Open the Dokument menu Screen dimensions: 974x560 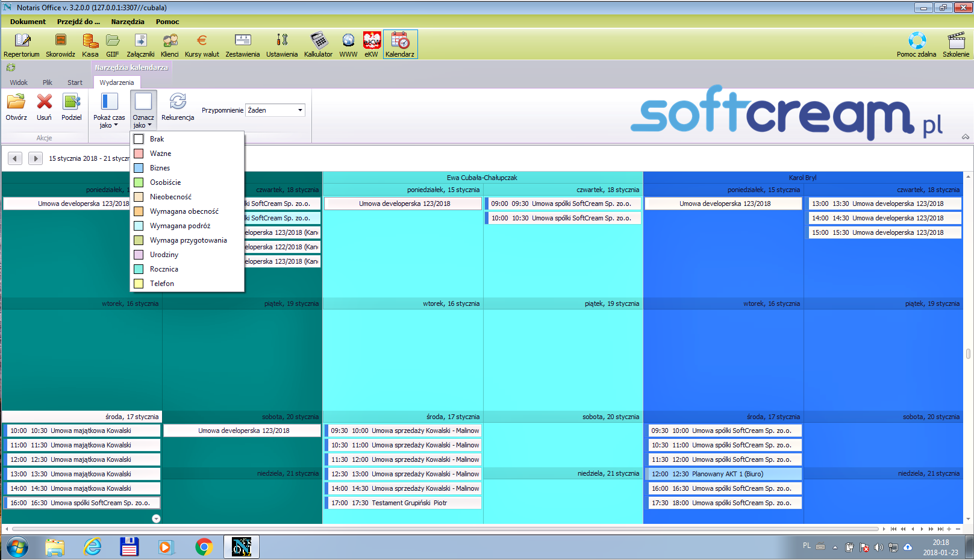click(28, 22)
